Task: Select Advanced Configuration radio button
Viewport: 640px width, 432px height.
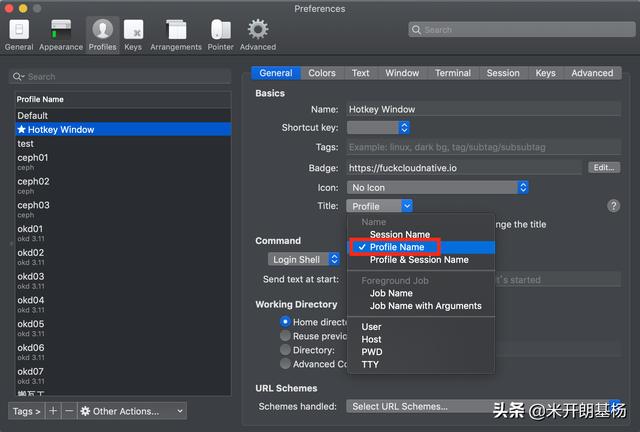Action: (285, 363)
